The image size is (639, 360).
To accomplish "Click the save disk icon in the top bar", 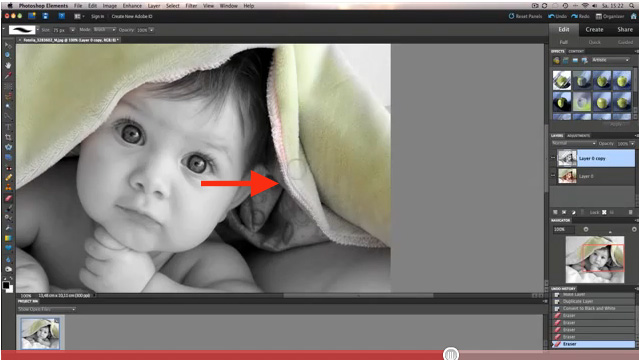I will tap(45, 16).
